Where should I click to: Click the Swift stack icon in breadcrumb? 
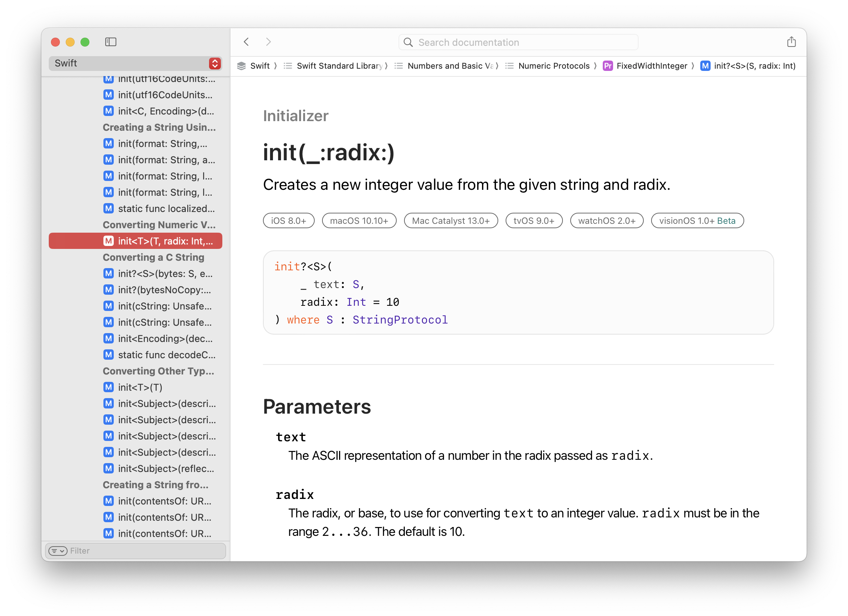[242, 66]
